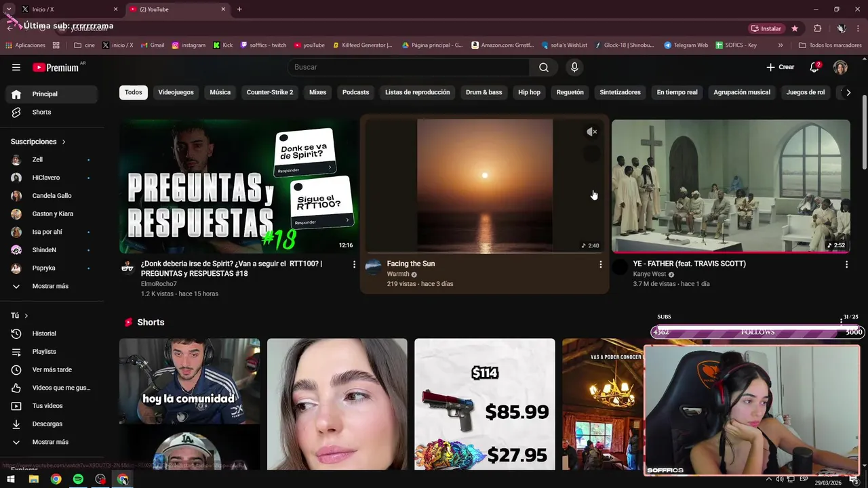
Task: Click the magnifier search button
Action: (544, 67)
